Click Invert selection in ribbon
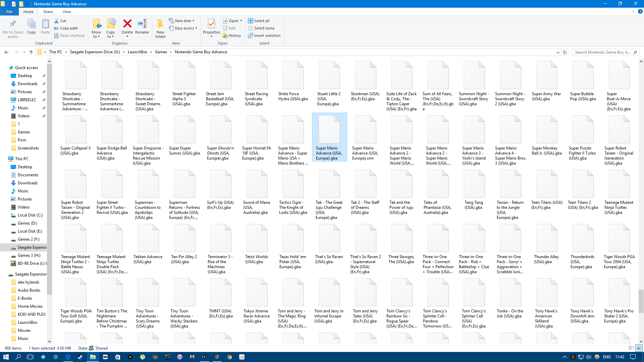 click(x=264, y=36)
